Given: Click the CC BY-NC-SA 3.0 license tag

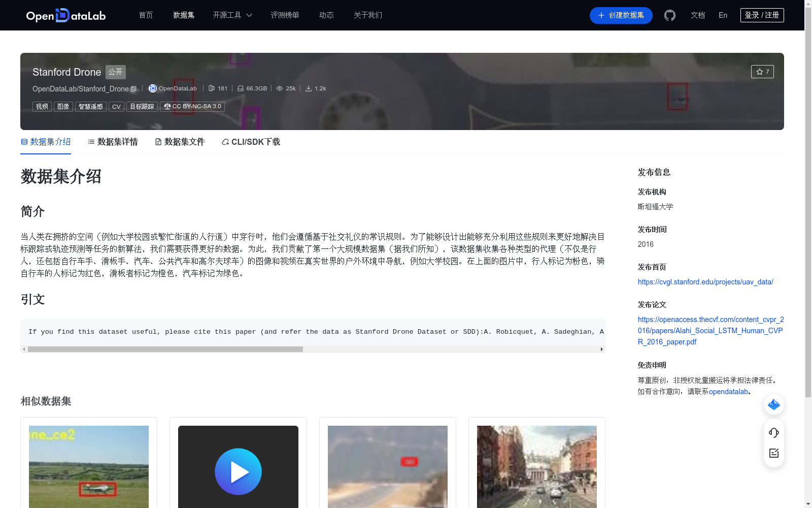Looking at the screenshot, I should [192, 107].
